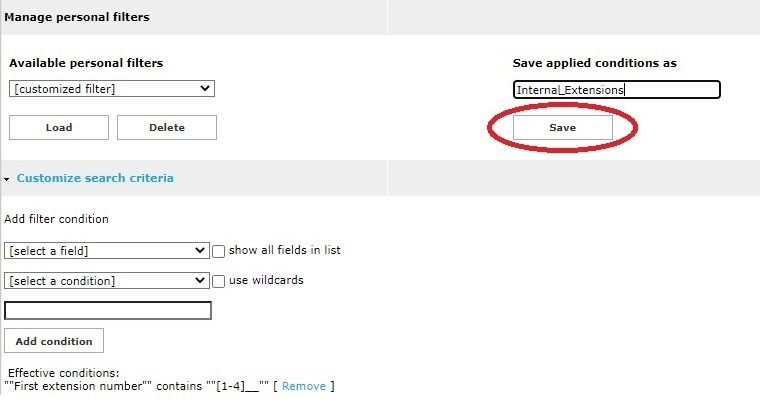Remove the First extension number condition
Viewport: 760px width, 417px height.
tap(303, 386)
